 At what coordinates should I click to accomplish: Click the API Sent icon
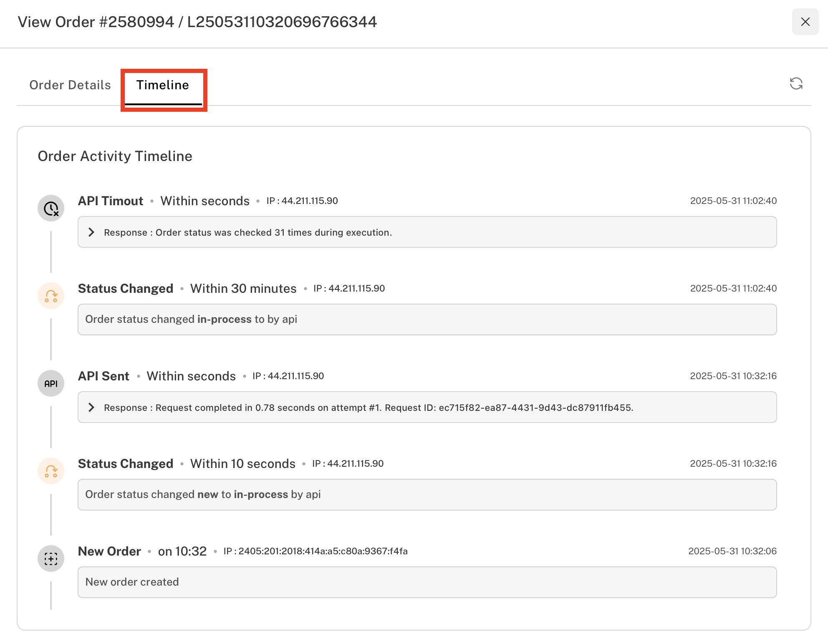[51, 383]
